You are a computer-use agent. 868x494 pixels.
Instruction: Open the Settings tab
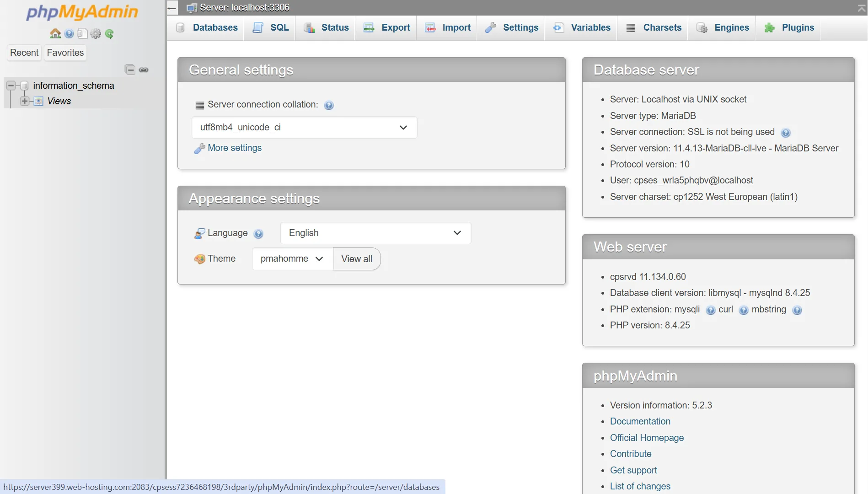pos(511,27)
